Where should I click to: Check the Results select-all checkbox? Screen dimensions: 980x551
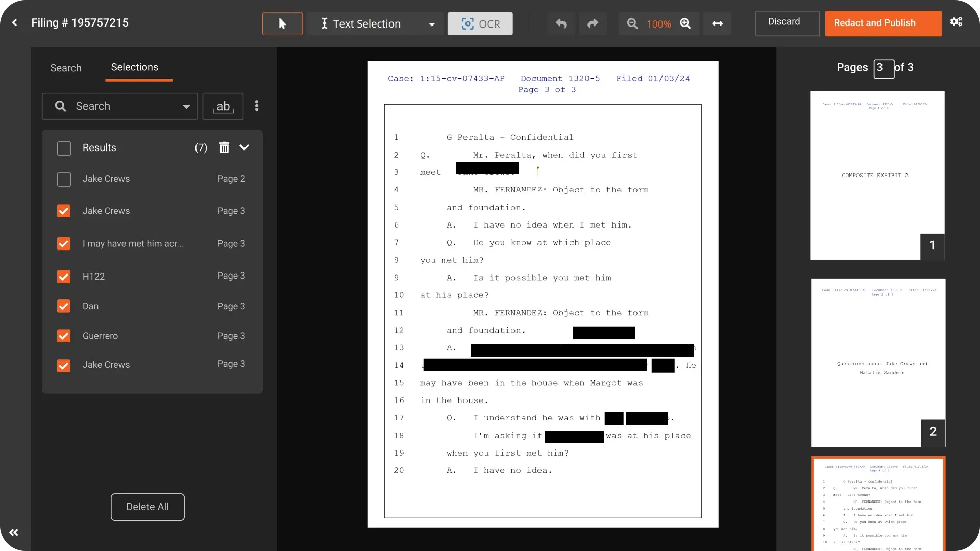point(64,148)
